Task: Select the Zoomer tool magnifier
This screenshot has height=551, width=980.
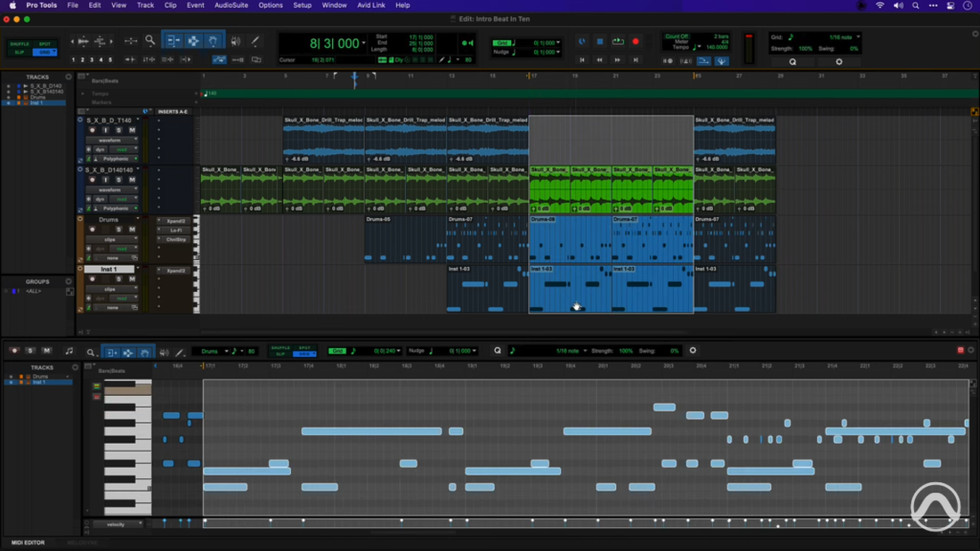Action: click(150, 40)
